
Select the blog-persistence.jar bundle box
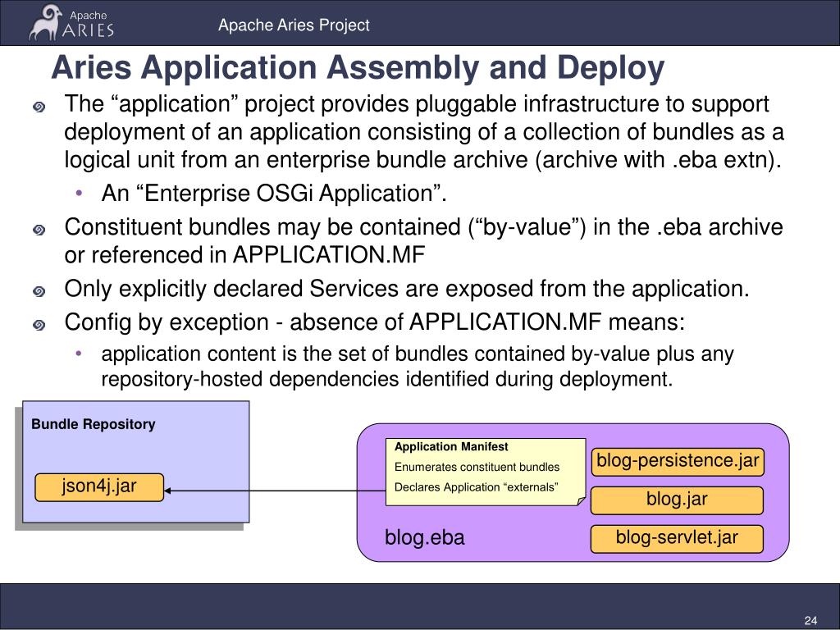pos(678,461)
